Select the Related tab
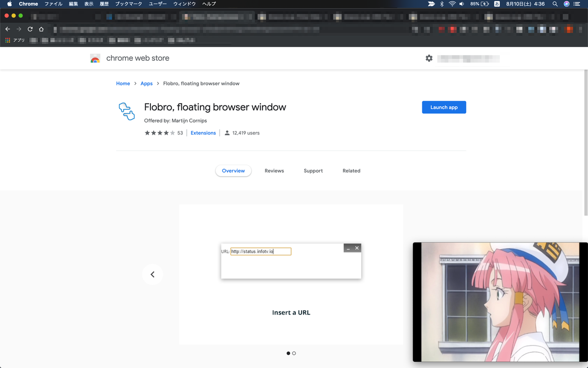This screenshot has height=368, width=588. [351, 170]
